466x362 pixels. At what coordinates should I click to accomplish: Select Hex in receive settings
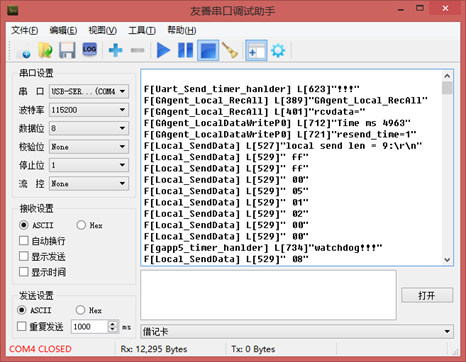(x=89, y=225)
